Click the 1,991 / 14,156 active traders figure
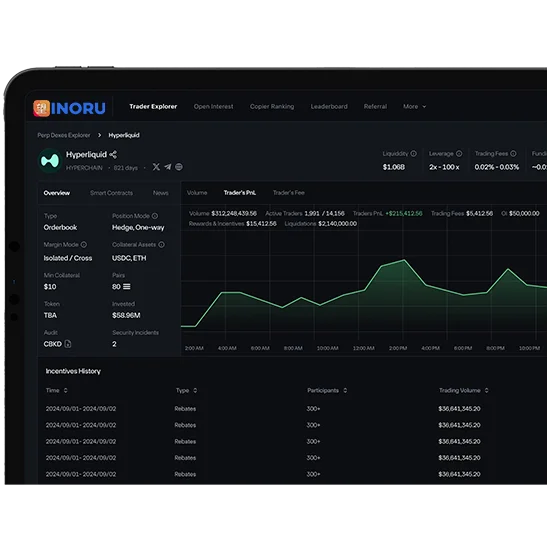Screen dimensions: 550x550 coord(324,213)
